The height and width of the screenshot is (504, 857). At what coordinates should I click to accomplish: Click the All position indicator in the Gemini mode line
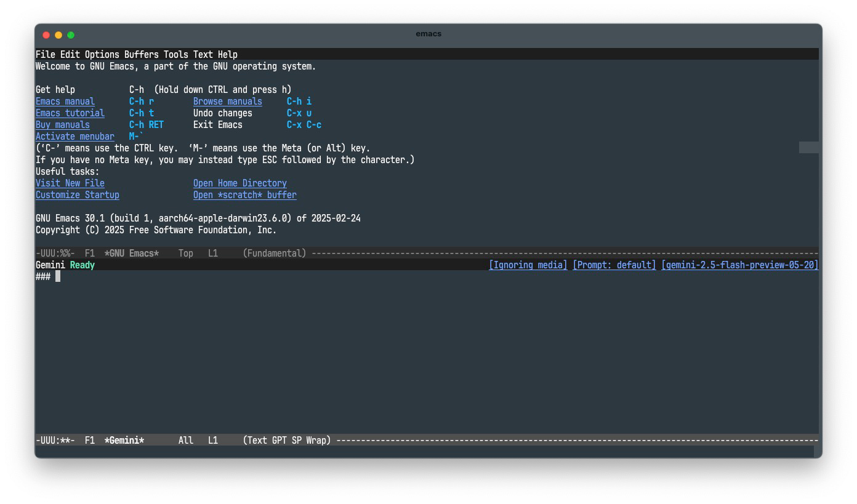pos(186,441)
